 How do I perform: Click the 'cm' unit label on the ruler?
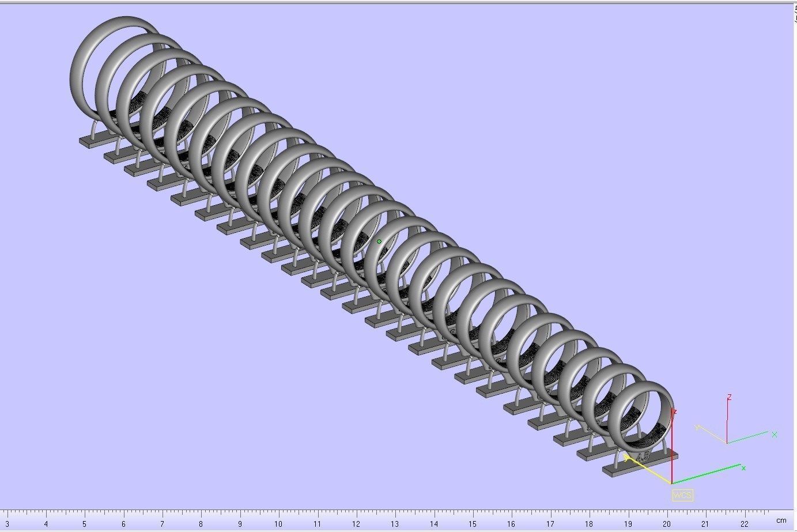781,520
